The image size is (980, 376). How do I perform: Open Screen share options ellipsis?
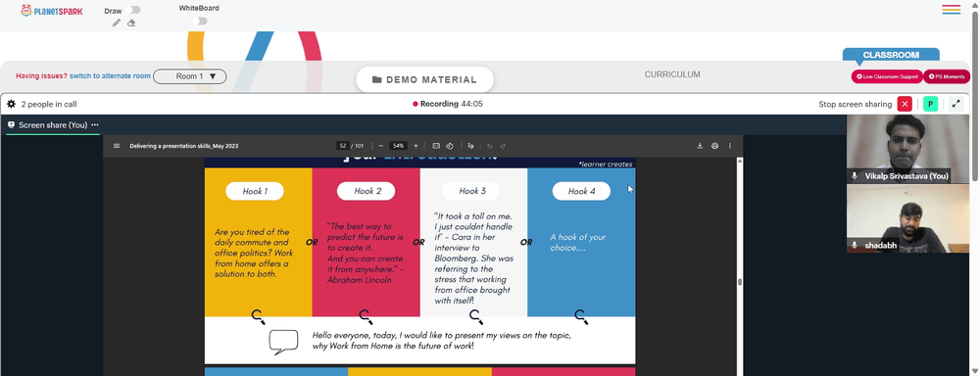pos(95,125)
